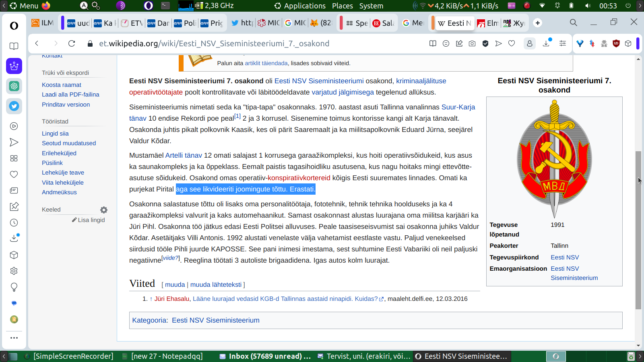Click the 'Kategooria' link
644x362 pixels.
150,320
